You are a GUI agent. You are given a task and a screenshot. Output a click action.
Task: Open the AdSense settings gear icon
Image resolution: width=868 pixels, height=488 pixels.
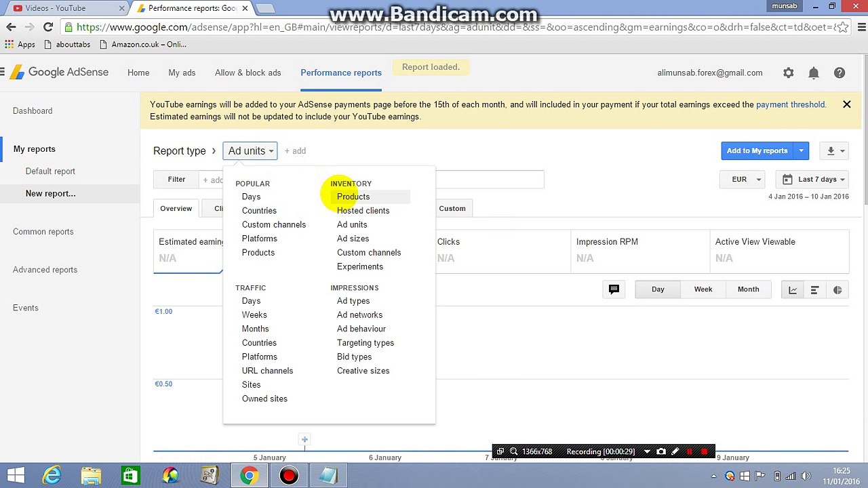[x=788, y=73]
